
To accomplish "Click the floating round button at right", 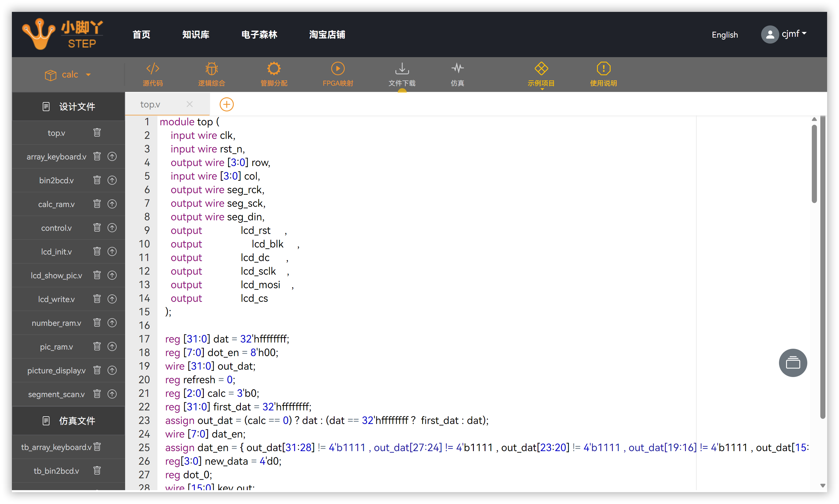I will [793, 363].
